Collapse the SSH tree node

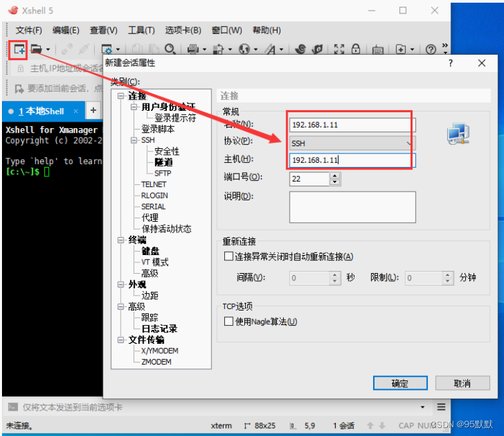point(134,140)
